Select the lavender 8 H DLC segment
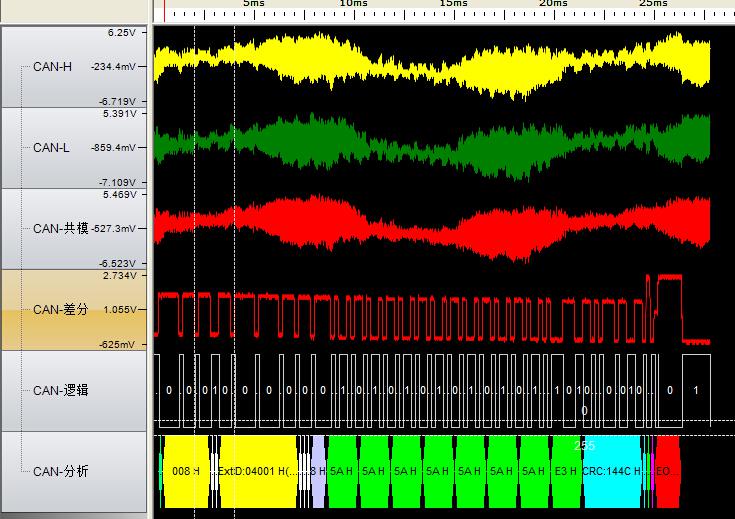 (318, 471)
